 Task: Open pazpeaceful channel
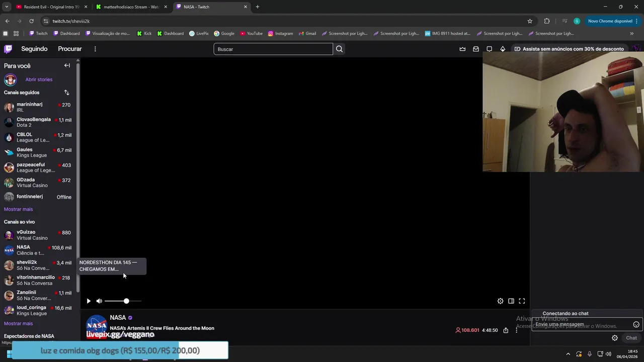(x=38, y=167)
